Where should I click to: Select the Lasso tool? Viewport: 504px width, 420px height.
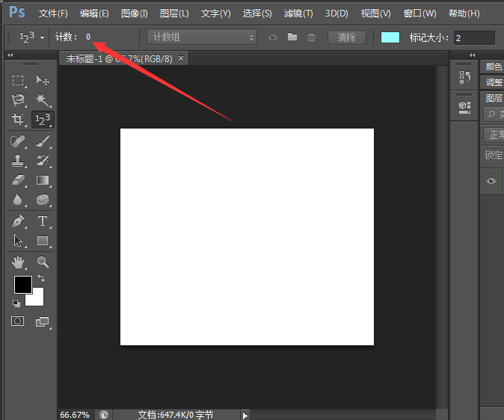coord(18,99)
